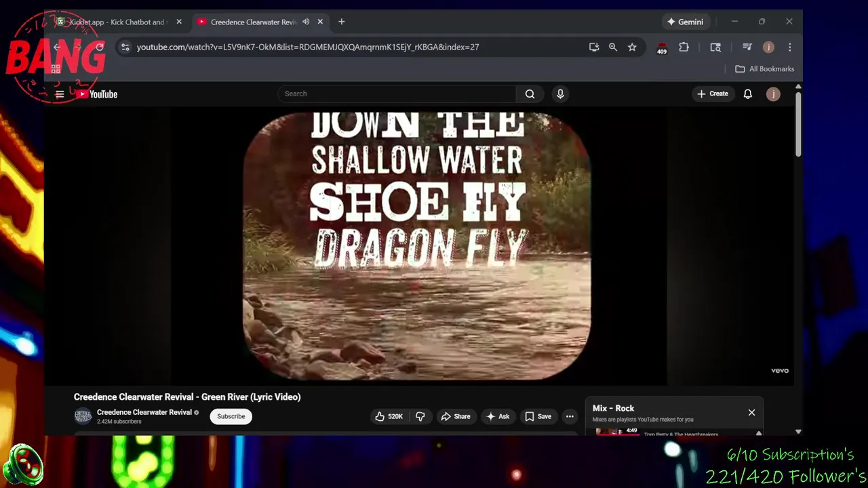Share the Green River video
Viewport: 868px width, 488px height.
click(x=456, y=416)
